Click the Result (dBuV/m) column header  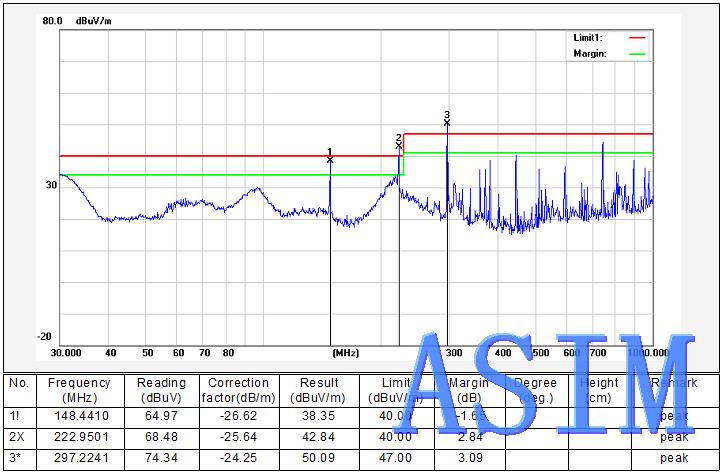coord(314,390)
